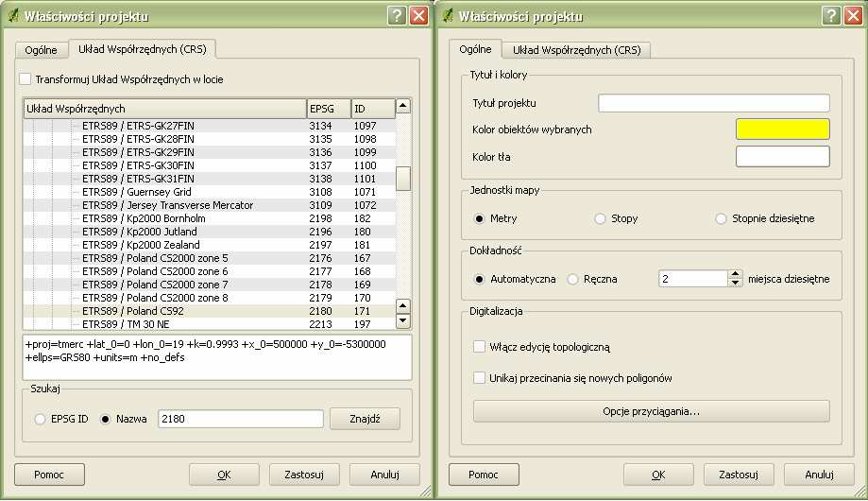Click CRS list scrollbar up arrow
The image size is (868, 501).
click(403, 105)
